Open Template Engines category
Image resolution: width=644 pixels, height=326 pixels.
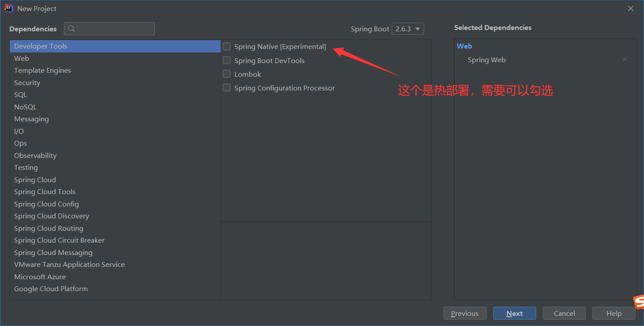pos(115,71)
